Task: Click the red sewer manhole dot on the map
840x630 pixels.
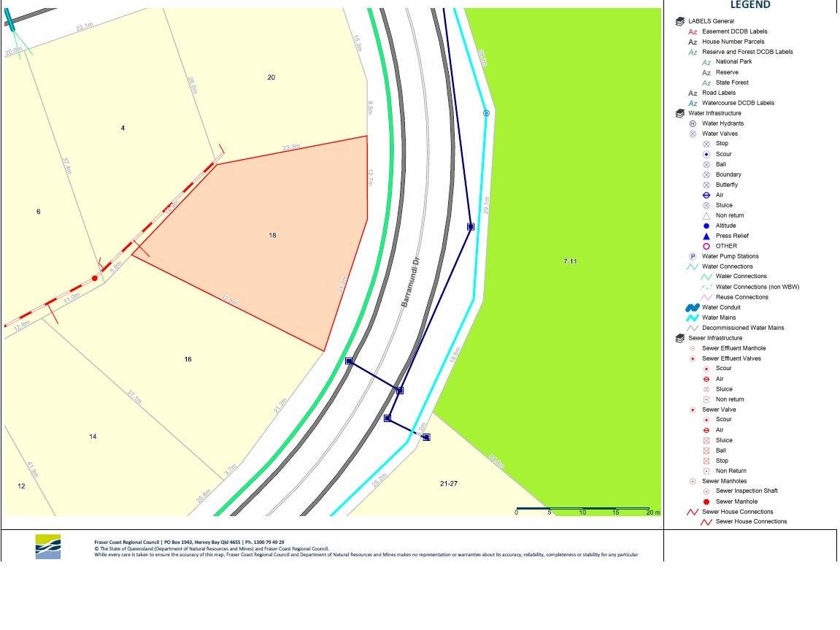Action: 95,278
